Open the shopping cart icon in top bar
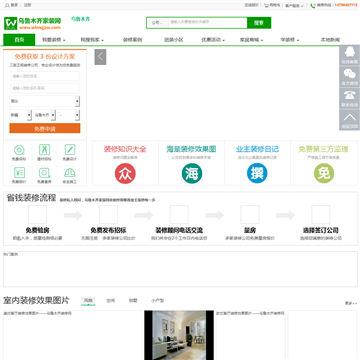Viewport: 360px width, 360px height. pos(266,5)
